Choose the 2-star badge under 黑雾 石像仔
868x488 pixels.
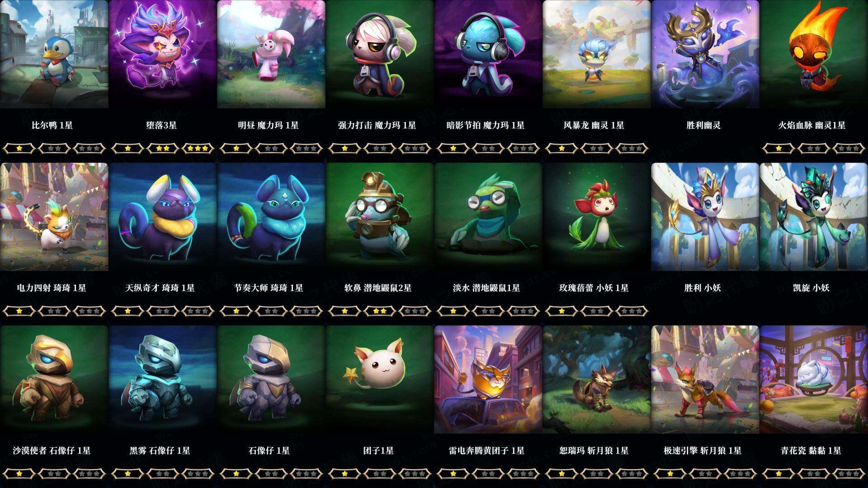click(x=162, y=473)
